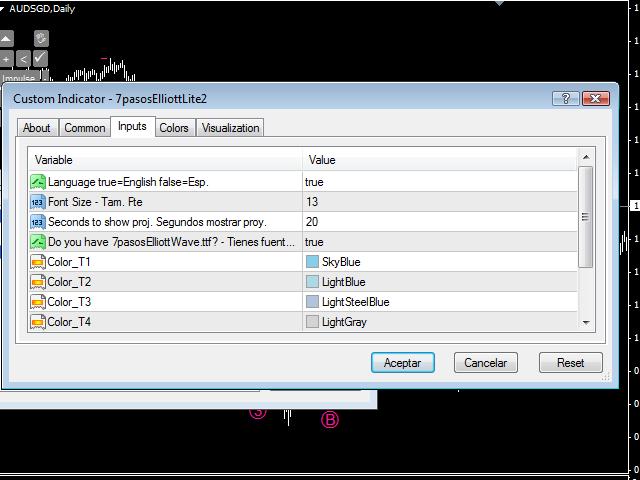Viewport: 640px width, 480px height.
Task: Click the Font Size integer icon
Action: click(x=38, y=202)
